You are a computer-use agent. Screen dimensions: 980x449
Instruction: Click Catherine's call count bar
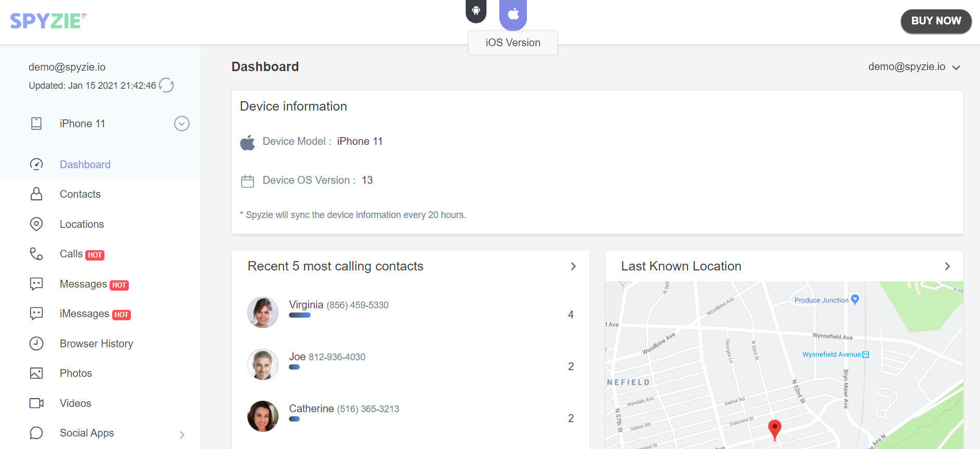click(x=295, y=419)
